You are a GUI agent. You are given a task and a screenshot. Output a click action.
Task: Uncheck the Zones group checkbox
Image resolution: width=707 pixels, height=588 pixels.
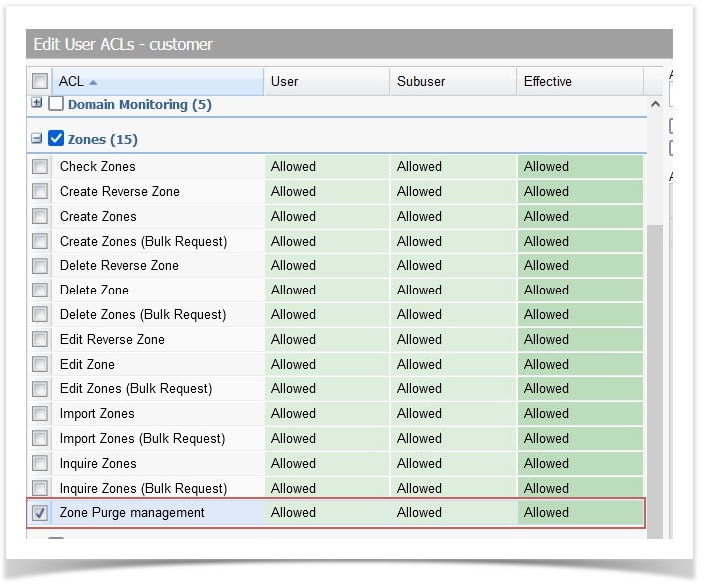(x=56, y=138)
